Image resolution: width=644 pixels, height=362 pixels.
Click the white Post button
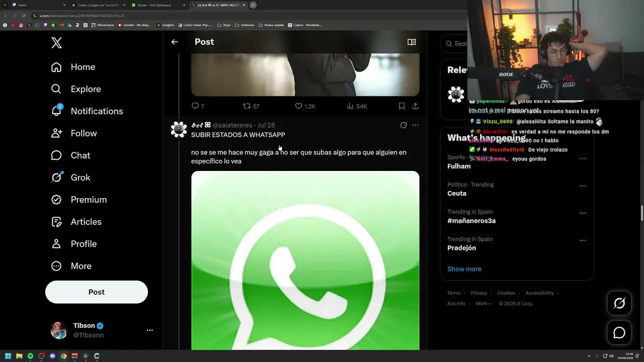[97, 292]
